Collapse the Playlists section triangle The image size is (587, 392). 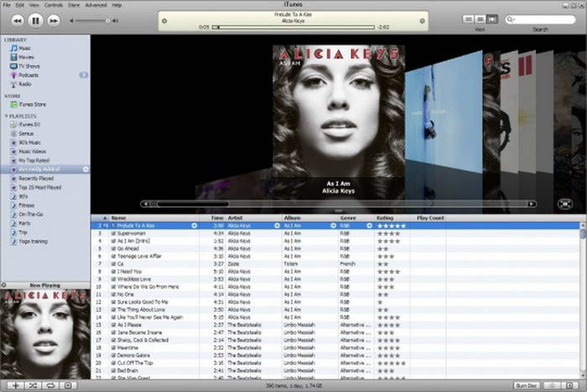click(6, 116)
